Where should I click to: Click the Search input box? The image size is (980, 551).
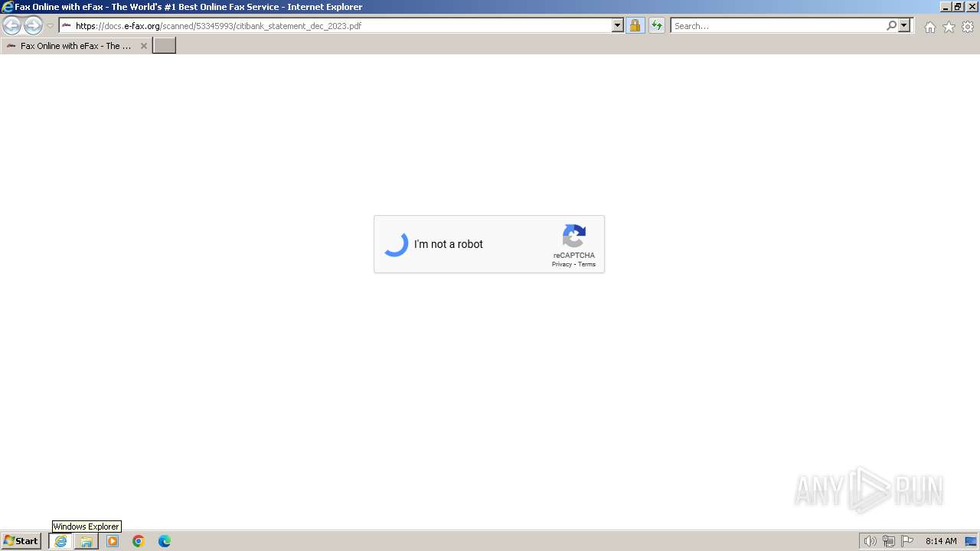coord(778,25)
